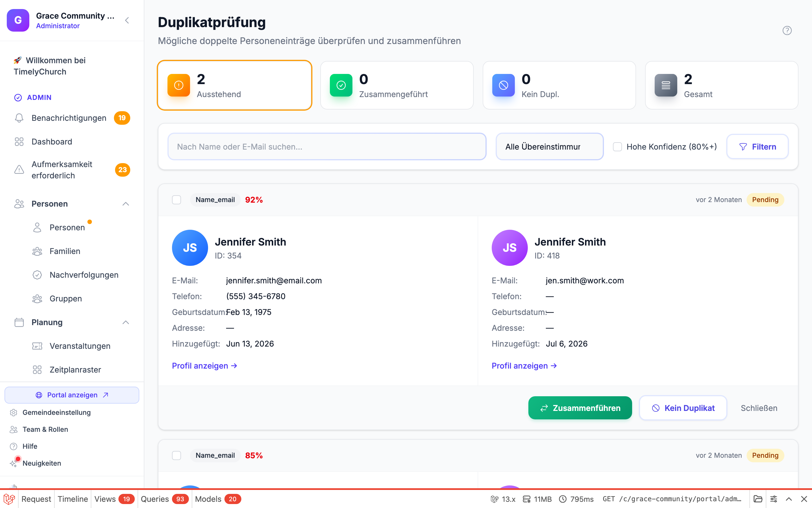Select the Ausstehend stat card

pos(235,85)
